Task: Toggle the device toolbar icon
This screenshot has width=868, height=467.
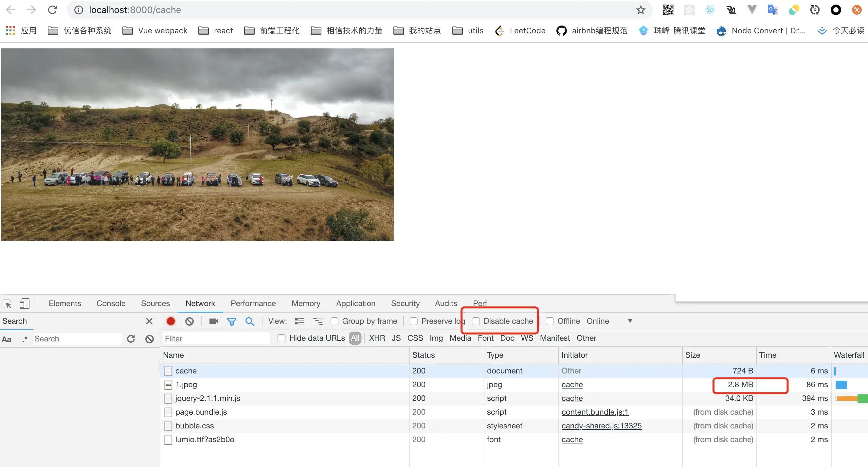Action: point(24,303)
